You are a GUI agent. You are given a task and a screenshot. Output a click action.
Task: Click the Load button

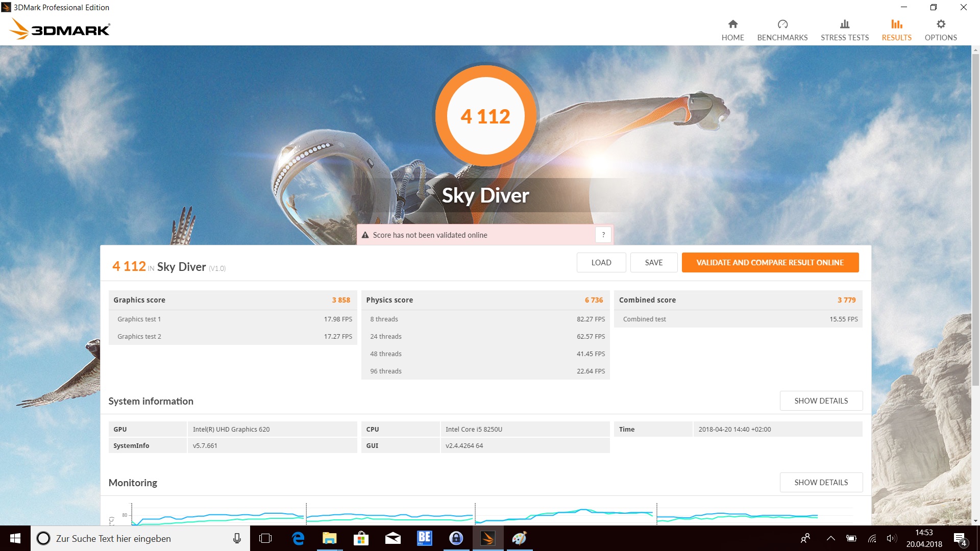point(601,263)
